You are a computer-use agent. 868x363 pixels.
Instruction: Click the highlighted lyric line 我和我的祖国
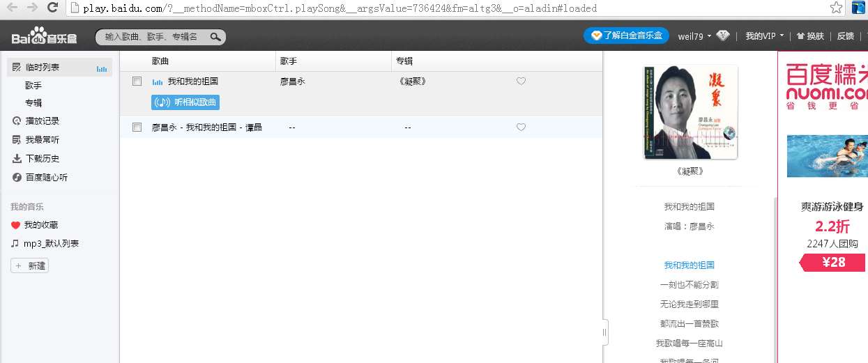tap(690, 265)
